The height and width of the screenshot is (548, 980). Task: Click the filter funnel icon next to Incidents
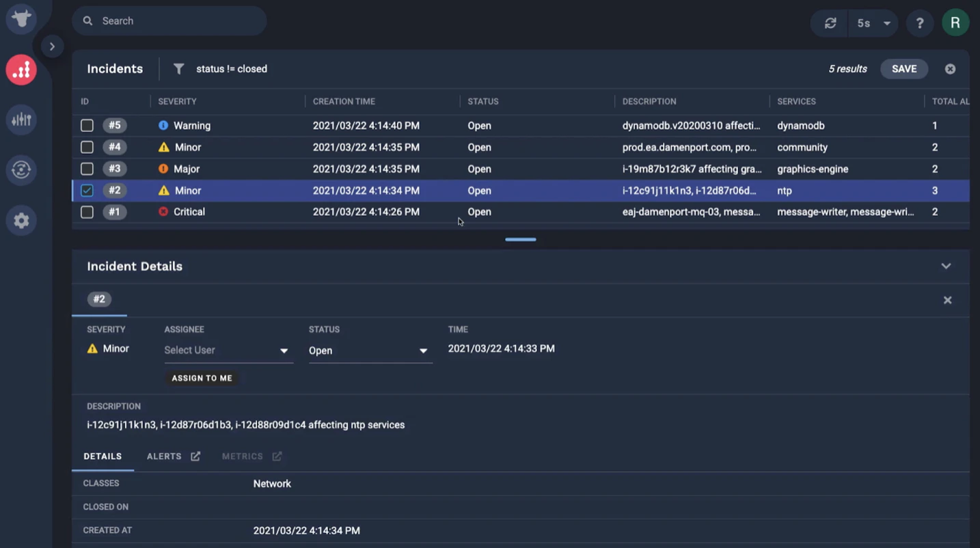[178, 68]
